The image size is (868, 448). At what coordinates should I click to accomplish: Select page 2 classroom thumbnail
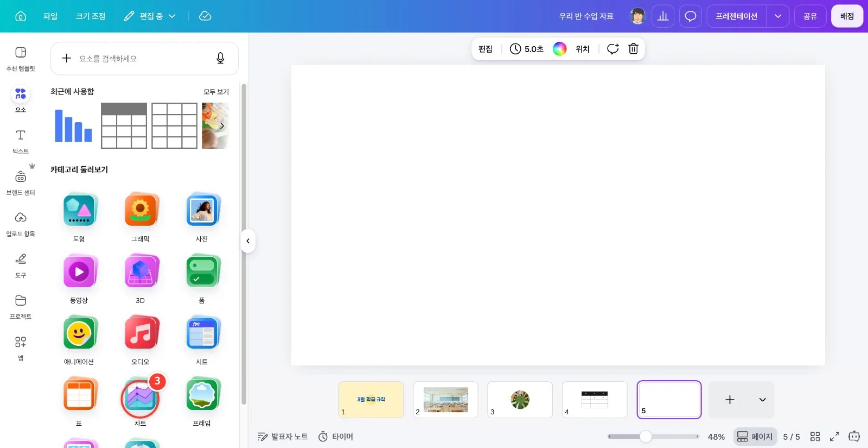click(445, 400)
